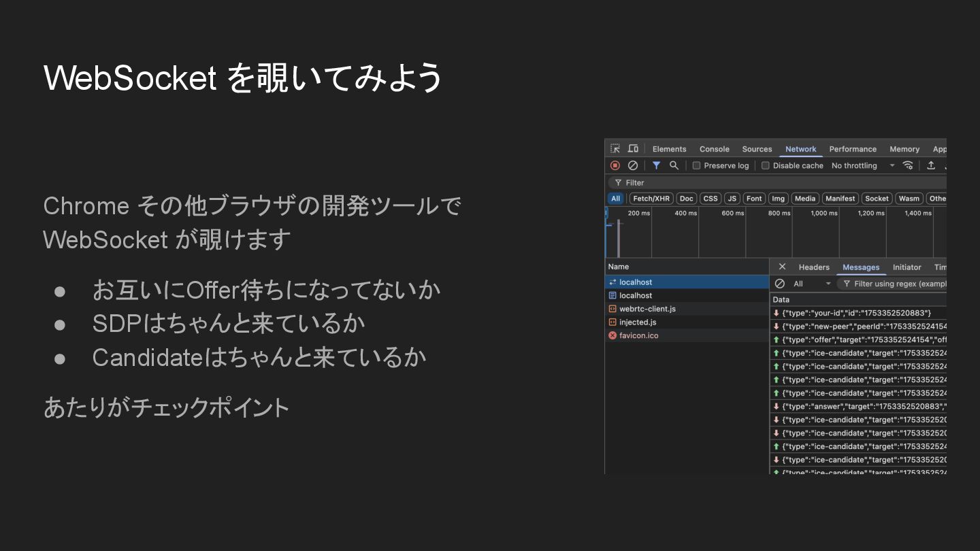
Task: Filter requests by Socket
Action: point(877,199)
